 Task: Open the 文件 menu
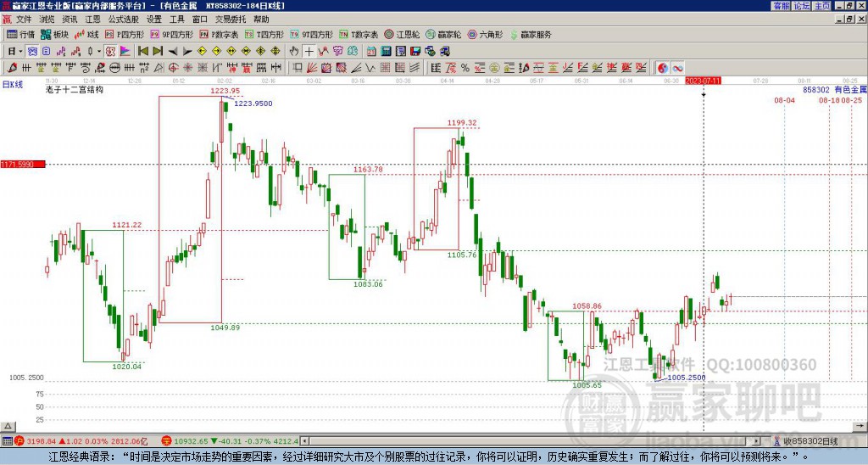[x=24, y=20]
